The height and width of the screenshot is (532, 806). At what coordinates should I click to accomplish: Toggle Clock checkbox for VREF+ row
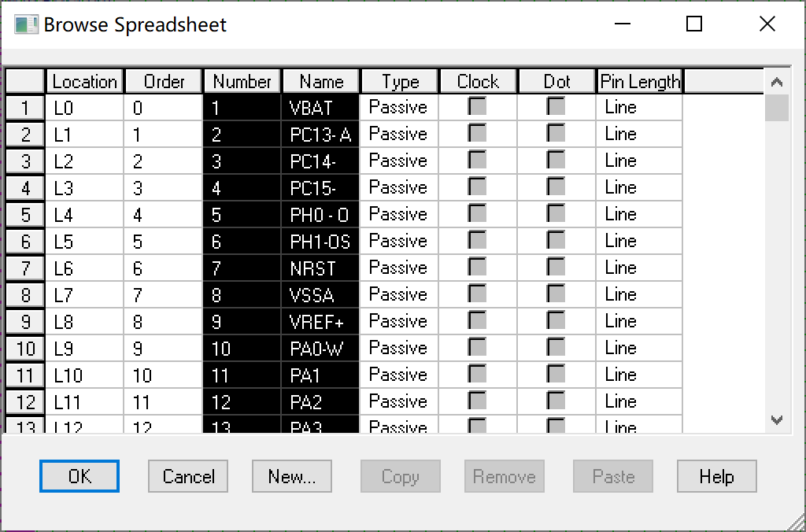[477, 320]
